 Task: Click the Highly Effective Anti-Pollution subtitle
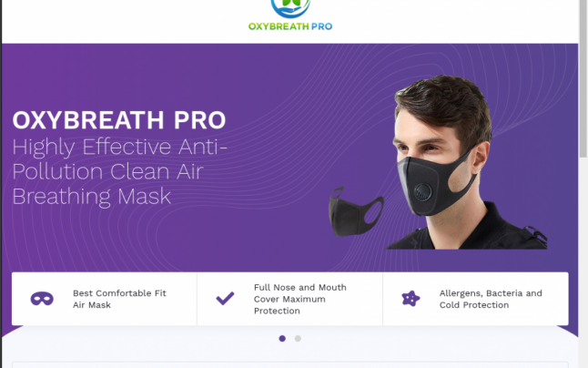(x=120, y=171)
